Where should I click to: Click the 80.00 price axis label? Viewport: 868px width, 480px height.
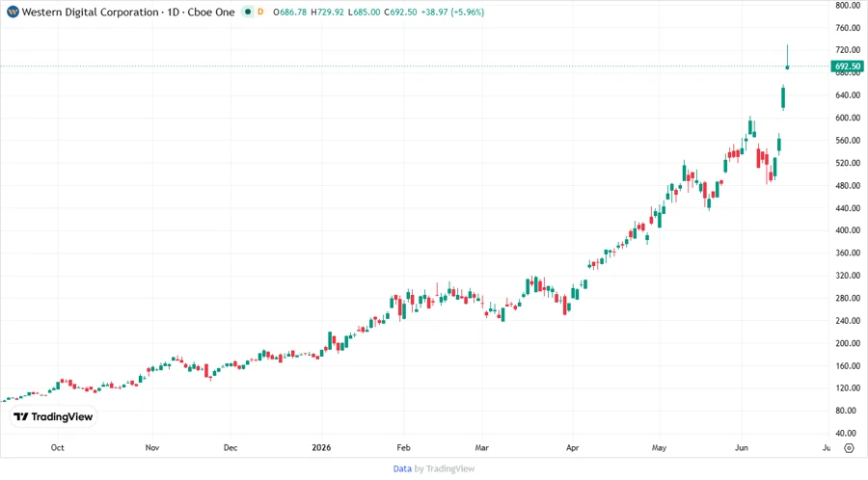click(x=848, y=411)
